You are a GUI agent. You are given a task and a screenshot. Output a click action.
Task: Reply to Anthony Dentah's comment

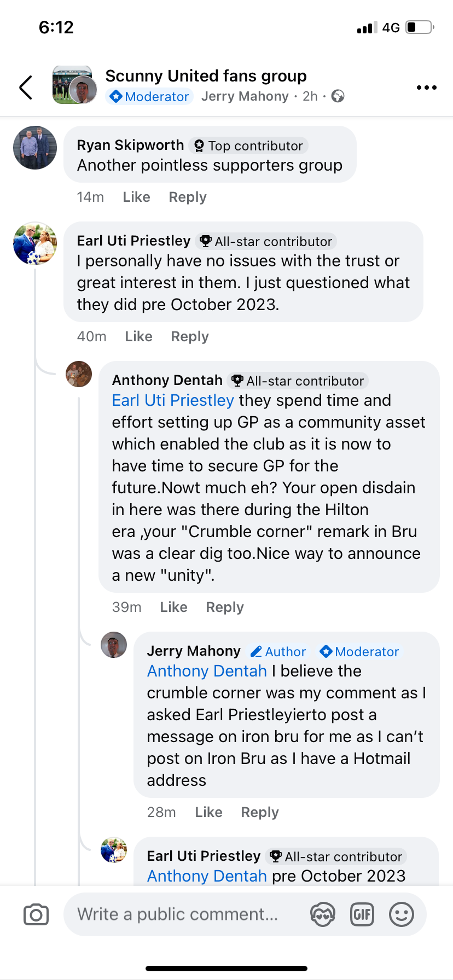224,607
